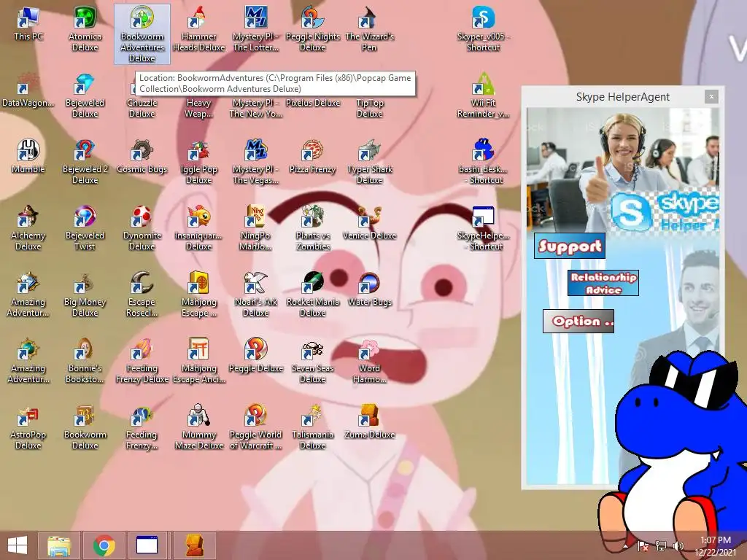This screenshot has height=560, width=747.
Task: Open Option button in Skype HelperAgent
Action: pyautogui.click(x=578, y=321)
